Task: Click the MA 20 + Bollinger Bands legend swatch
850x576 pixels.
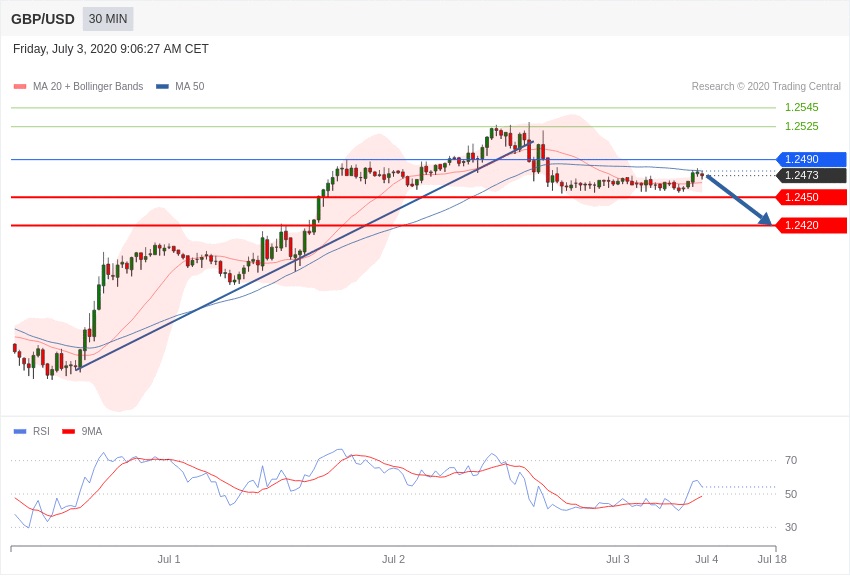Action: point(20,87)
